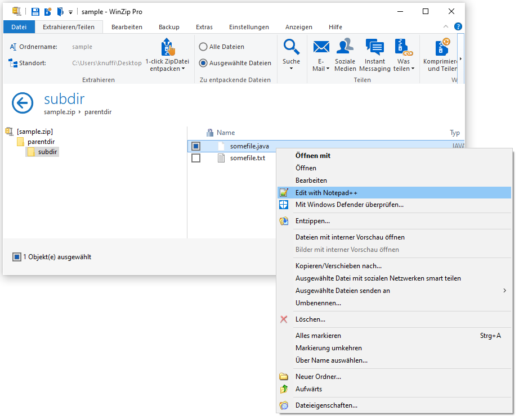Expand Ausgewählte Dateien senden an submenu
Image resolution: width=519 pixels, height=420 pixels.
[394, 291]
